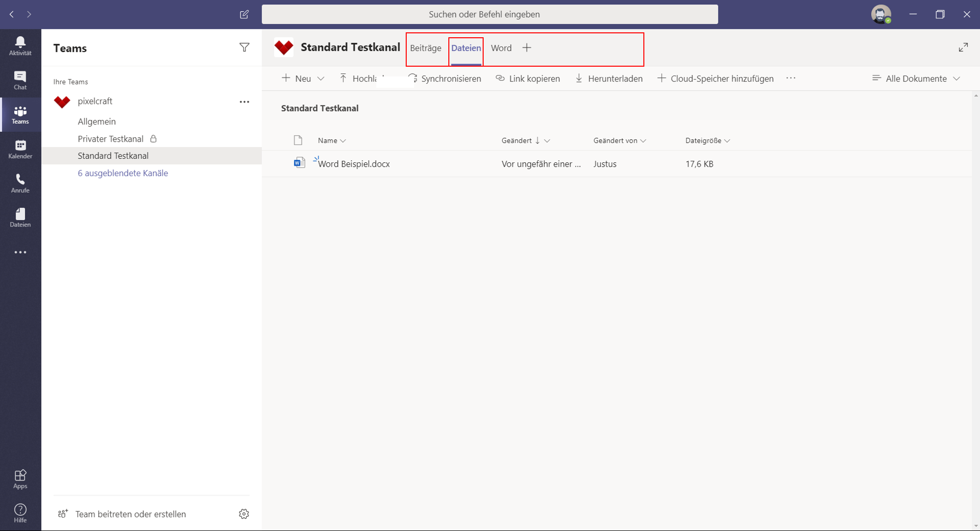Open the Kalender sidebar icon
This screenshot has height=531, width=980.
(x=20, y=149)
